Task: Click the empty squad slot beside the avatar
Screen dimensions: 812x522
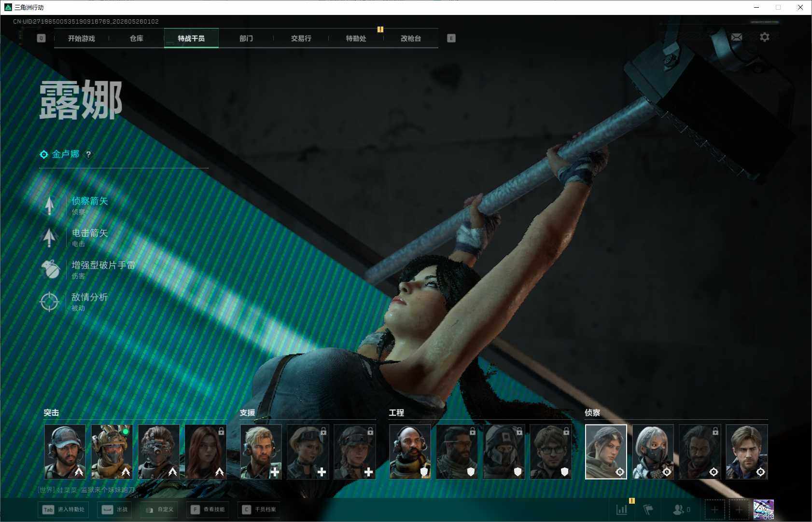Action: point(739,509)
